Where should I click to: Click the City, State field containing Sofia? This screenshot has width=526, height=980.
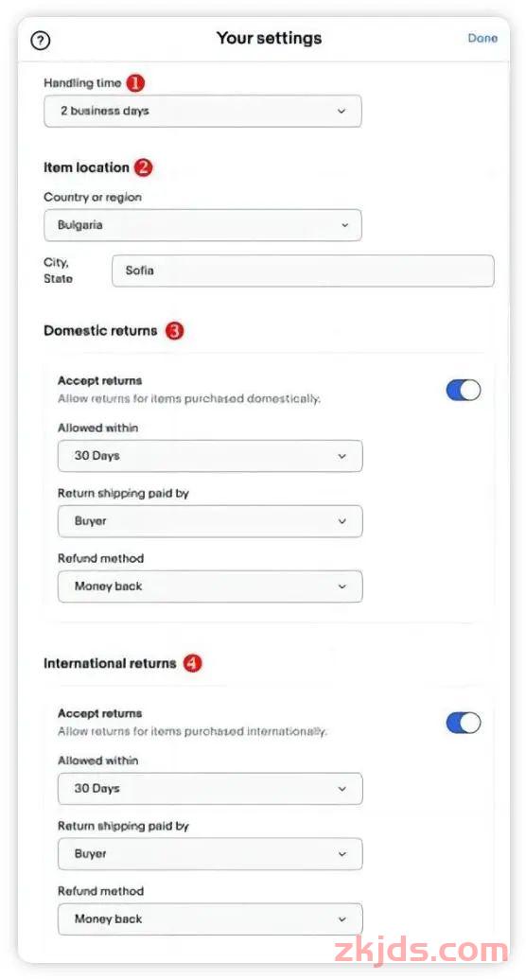click(303, 271)
